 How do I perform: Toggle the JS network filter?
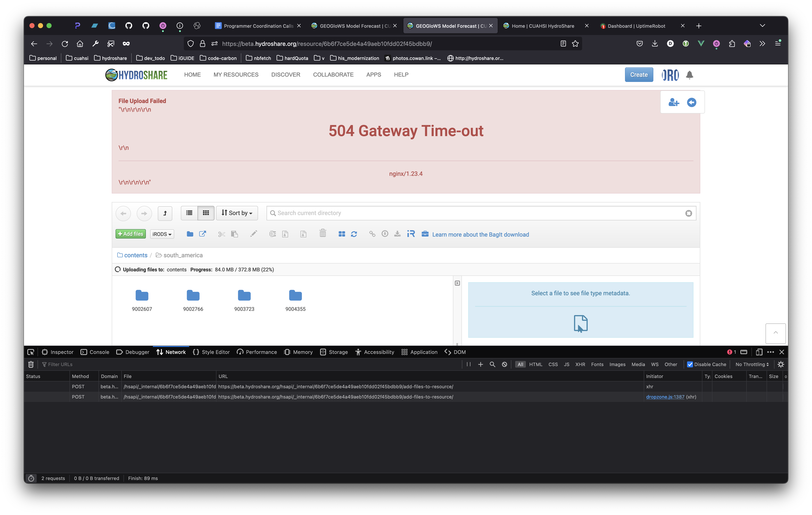567,364
